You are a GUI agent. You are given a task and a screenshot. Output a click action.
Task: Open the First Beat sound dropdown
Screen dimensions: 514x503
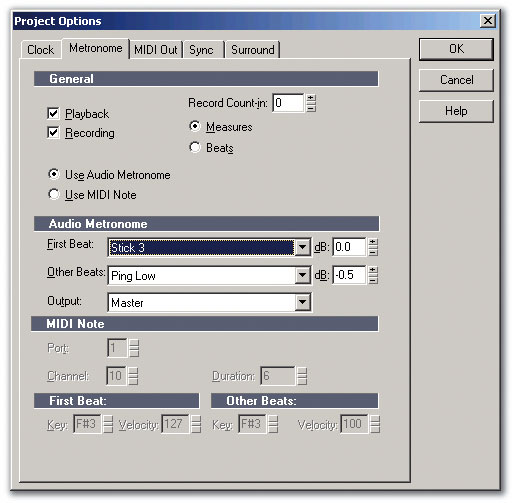[x=302, y=247]
